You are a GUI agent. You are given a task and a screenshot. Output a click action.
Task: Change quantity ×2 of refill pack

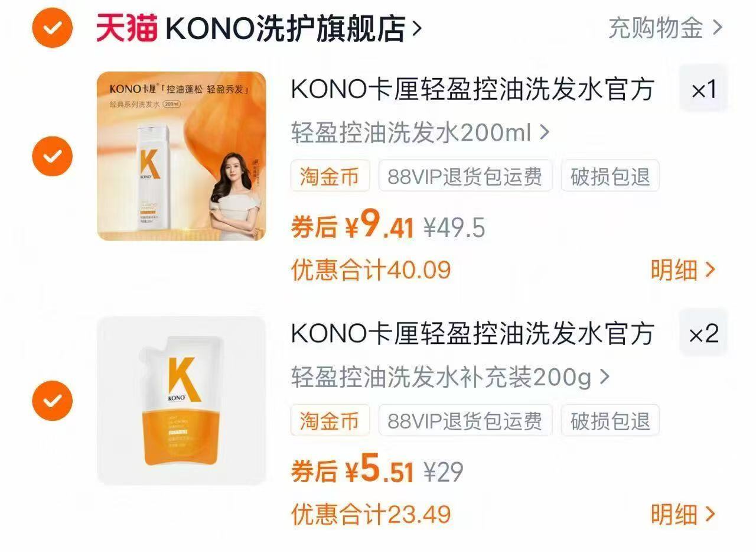pos(703,334)
